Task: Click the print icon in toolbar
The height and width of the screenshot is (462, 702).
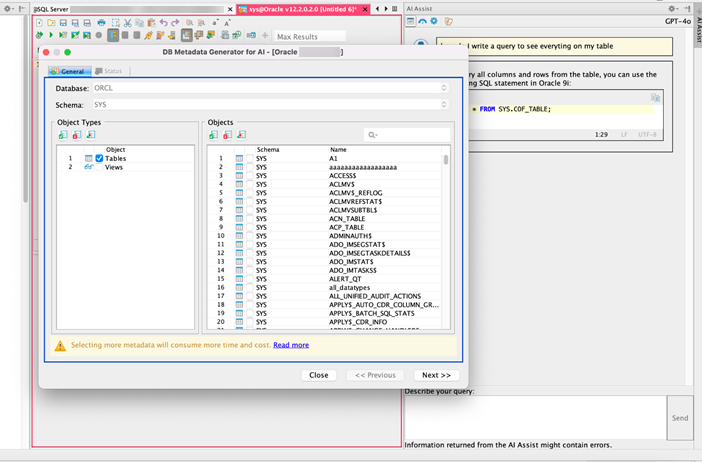Action: point(101,22)
